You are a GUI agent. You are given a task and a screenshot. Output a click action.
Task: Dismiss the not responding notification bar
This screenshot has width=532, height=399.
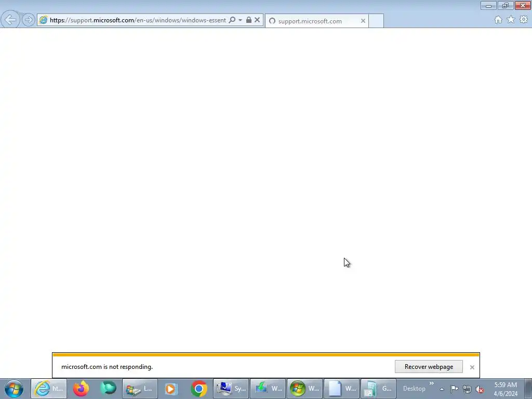click(472, 367)
